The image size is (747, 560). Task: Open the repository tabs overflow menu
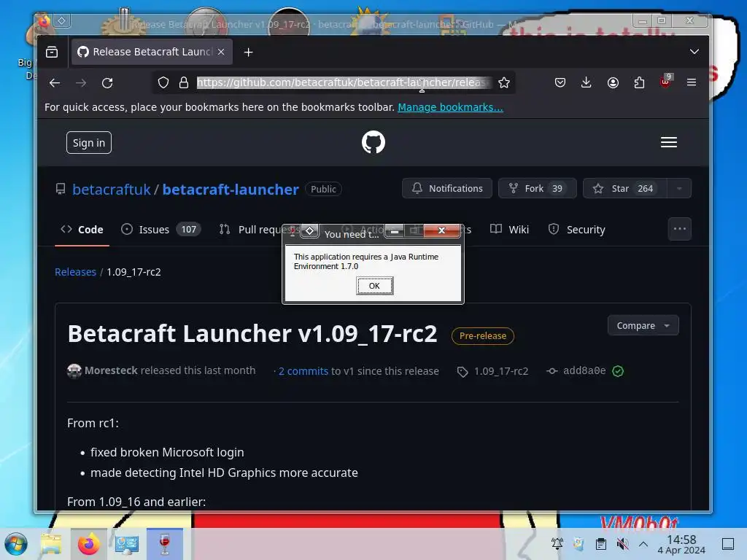680,229
